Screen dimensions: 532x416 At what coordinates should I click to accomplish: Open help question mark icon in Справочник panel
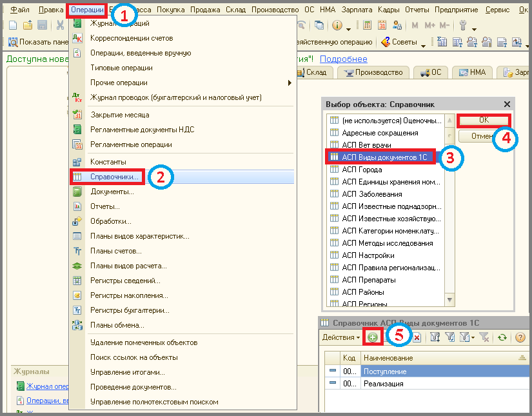click(520, 337)
